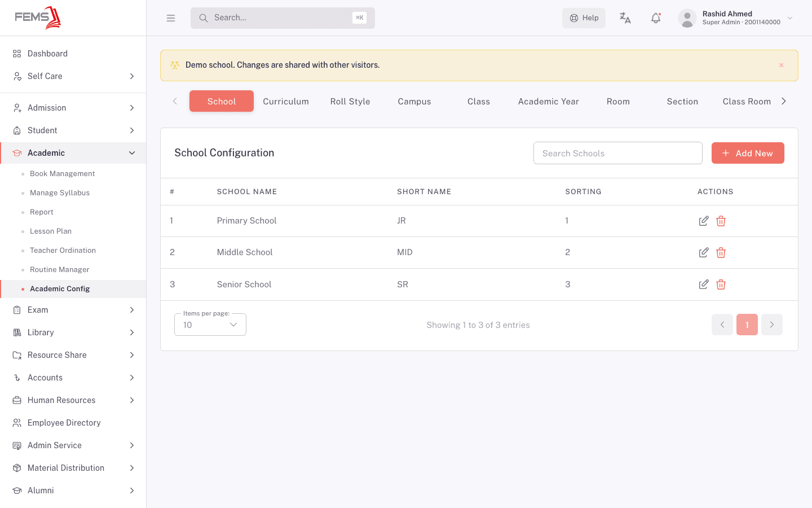812x508 pixels.
Task: Switch to the Class Room tab
Action: (747, 102)
